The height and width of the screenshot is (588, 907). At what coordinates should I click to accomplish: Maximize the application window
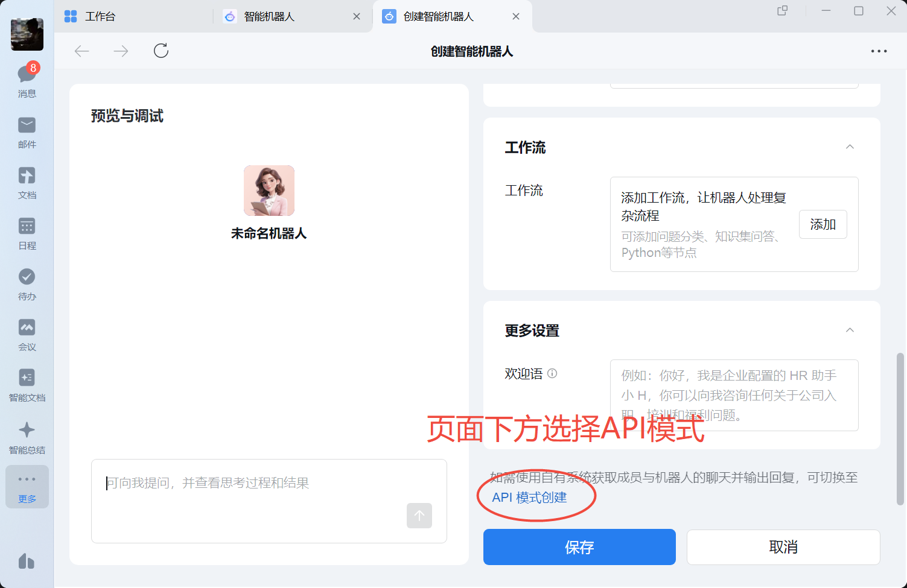coord(859,11)
